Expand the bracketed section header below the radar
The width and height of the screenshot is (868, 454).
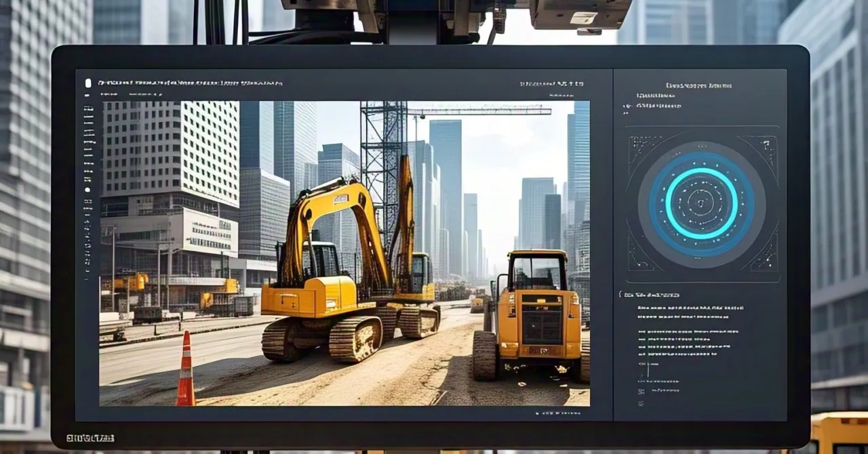coord(649,295)
